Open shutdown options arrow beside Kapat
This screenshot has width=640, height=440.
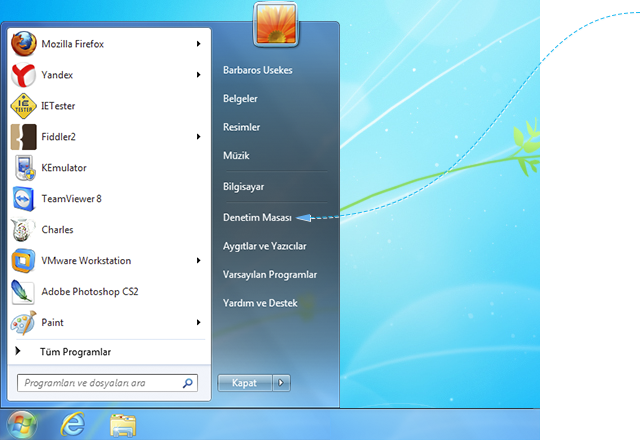pos(281,383)
